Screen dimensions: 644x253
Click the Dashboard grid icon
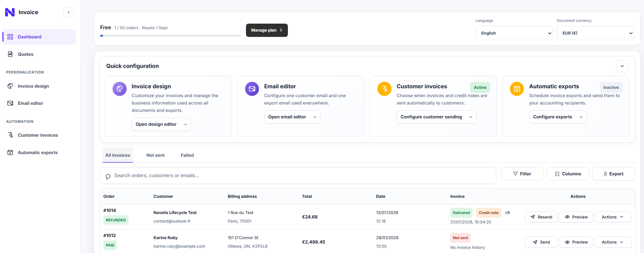10,37
